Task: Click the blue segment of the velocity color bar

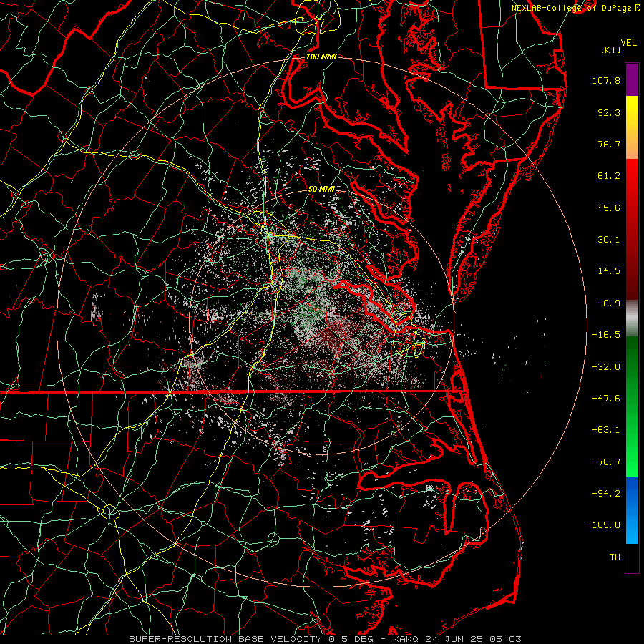Action: [632, 510]
